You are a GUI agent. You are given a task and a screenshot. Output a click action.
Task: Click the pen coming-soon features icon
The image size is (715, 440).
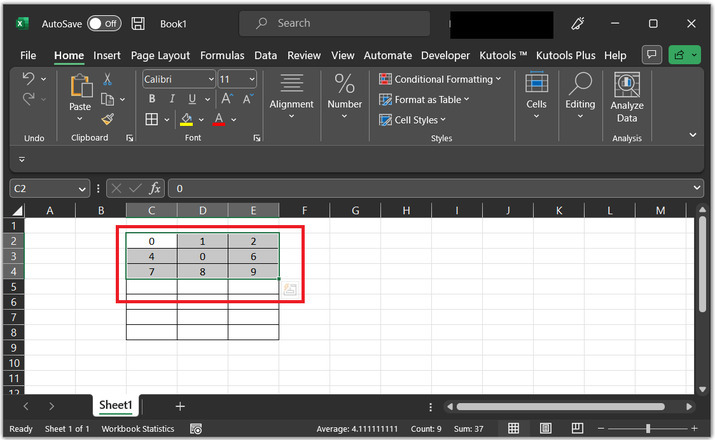point(578,23)
